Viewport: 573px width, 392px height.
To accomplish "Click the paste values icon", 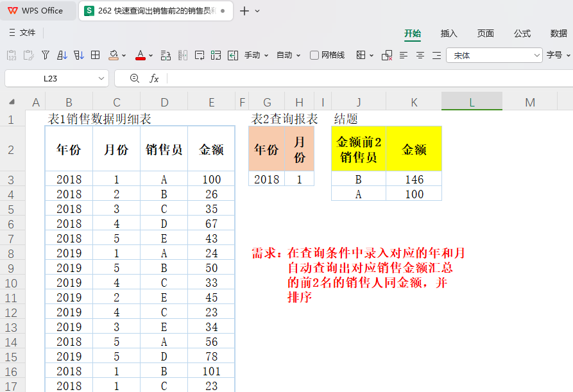I will click(x=12, y=55).
